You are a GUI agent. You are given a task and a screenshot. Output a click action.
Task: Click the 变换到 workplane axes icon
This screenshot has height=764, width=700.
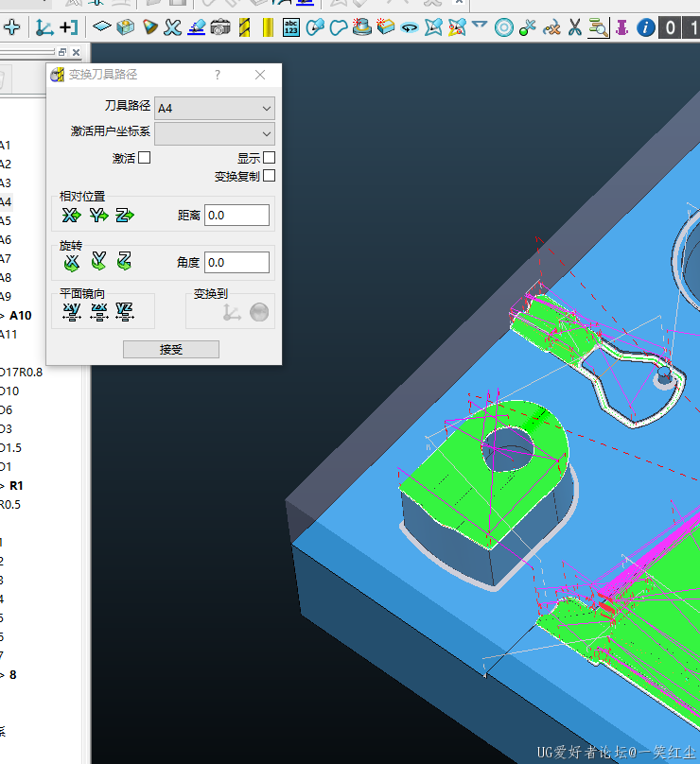tap(232, 312)
